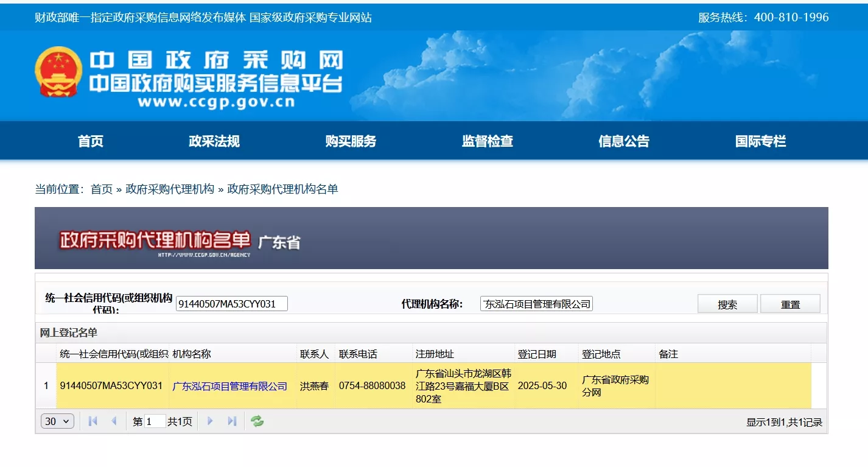Follow breadcrumb link 首页
The width and height of the screenshot is (868, 467).
102,189
